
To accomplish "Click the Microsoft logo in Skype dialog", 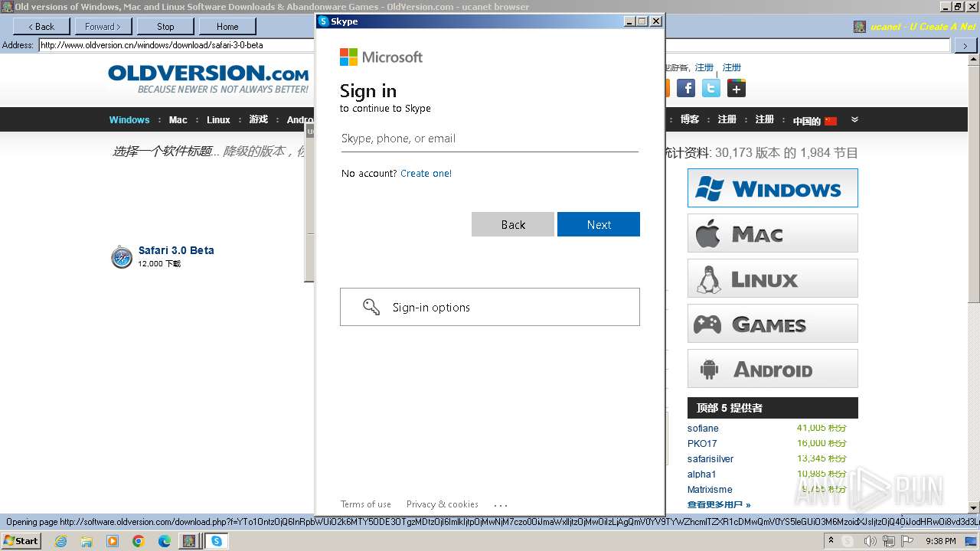I will (x=381, y=57).
